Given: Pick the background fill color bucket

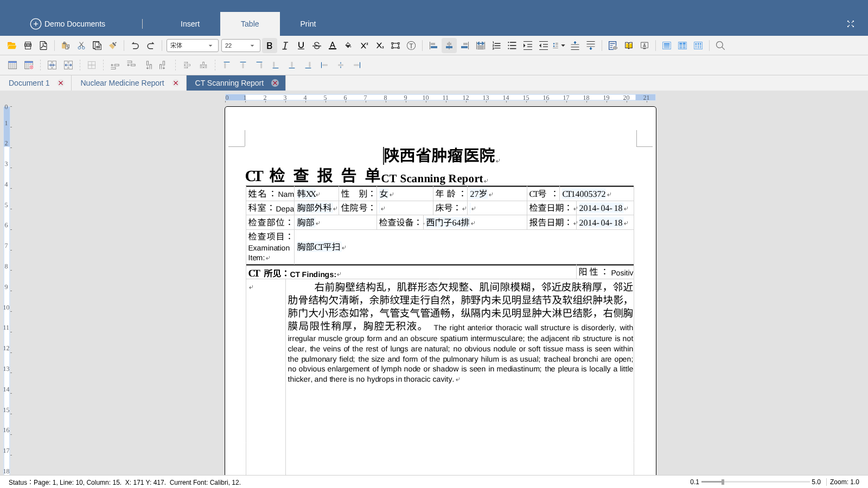Looking at the screenshot, I should click(x=348, y=46).
